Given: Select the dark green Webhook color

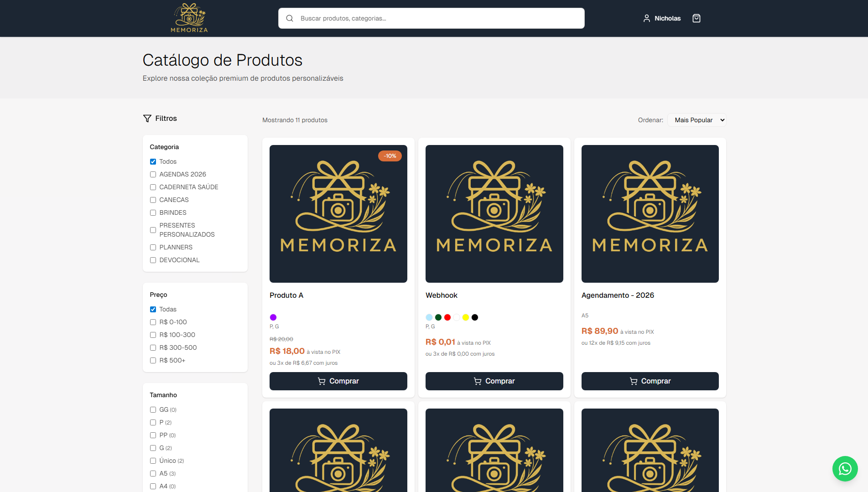Looking at the screenshot, I should tap(438, 317).
